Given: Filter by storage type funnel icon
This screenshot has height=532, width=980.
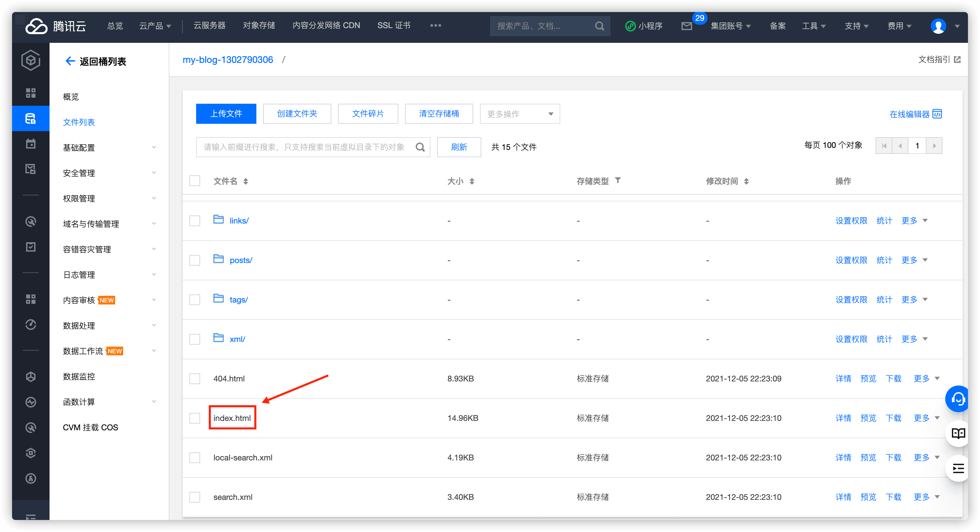Looking at the screenshot, I should [618, 180].
